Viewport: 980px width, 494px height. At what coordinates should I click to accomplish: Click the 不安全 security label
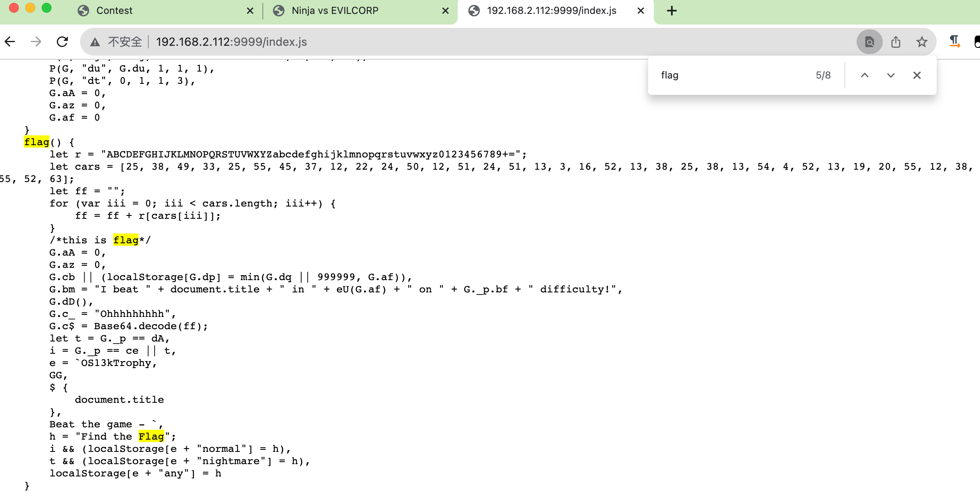coord(125,42)
